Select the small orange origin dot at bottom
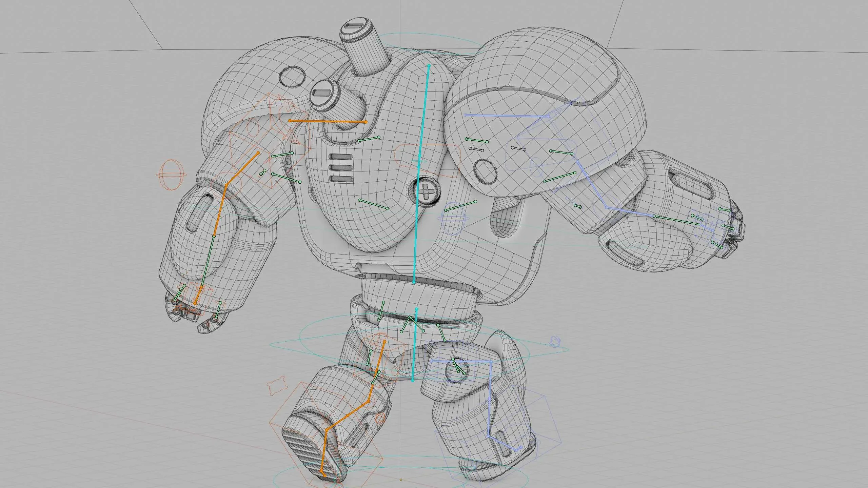 [401, 480]
